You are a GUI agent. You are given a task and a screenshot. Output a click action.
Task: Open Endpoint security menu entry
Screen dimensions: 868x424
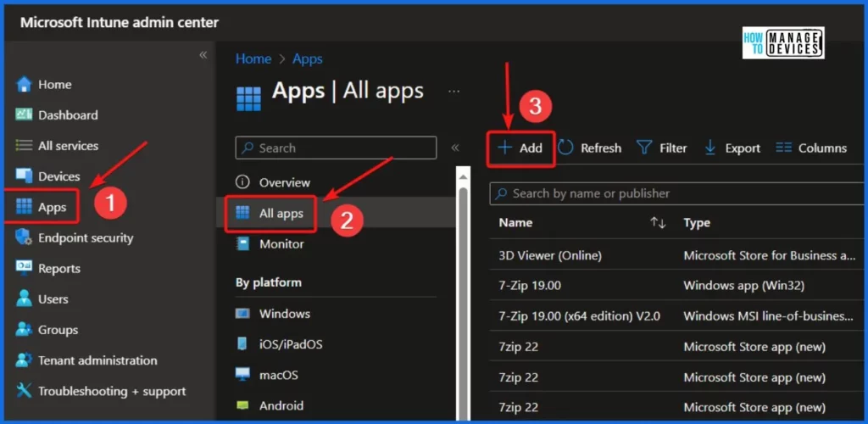pos(86,238)
